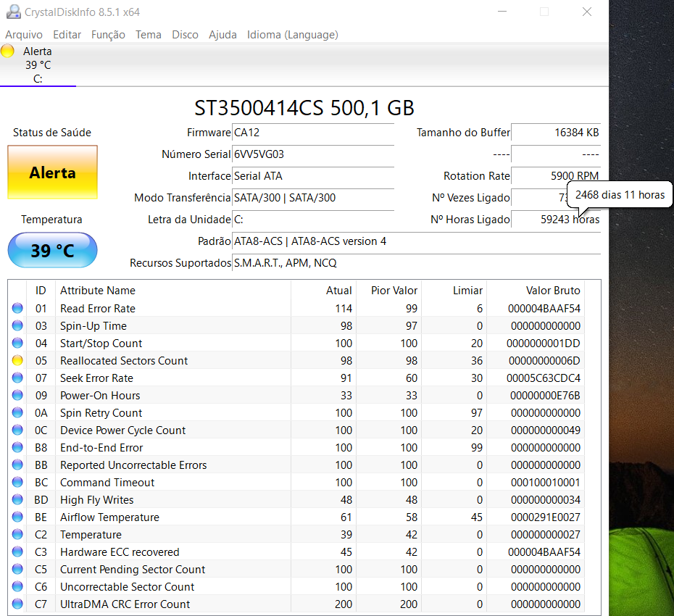Click the blue dot for Hardware ECC recovered
Screen dimensions: 674x616
(17, 552)
